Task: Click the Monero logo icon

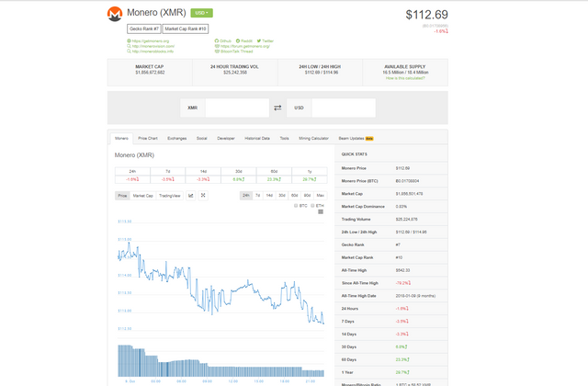Action: [116, 14]
